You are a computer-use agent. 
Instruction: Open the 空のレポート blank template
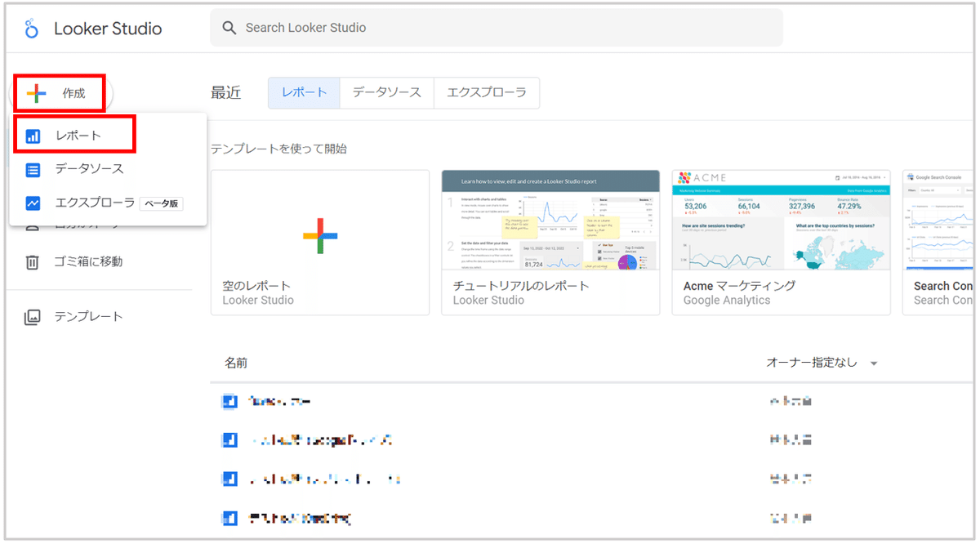coord(320,242)
